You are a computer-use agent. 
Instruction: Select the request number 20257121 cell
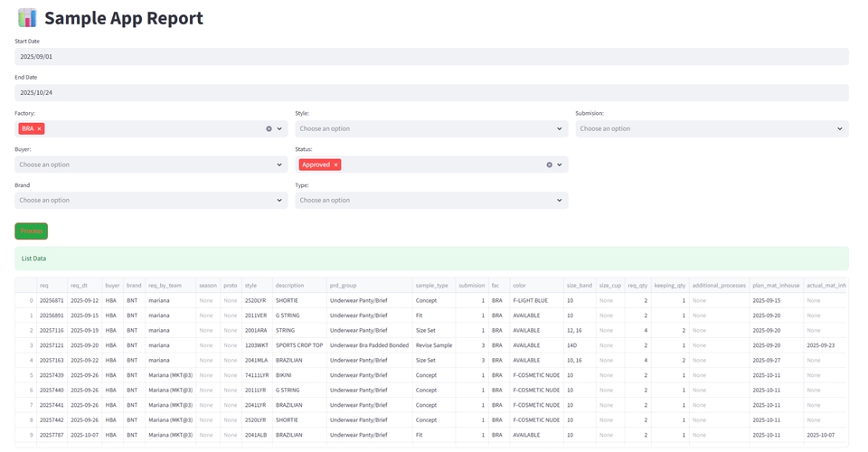[x=52, y=344]
